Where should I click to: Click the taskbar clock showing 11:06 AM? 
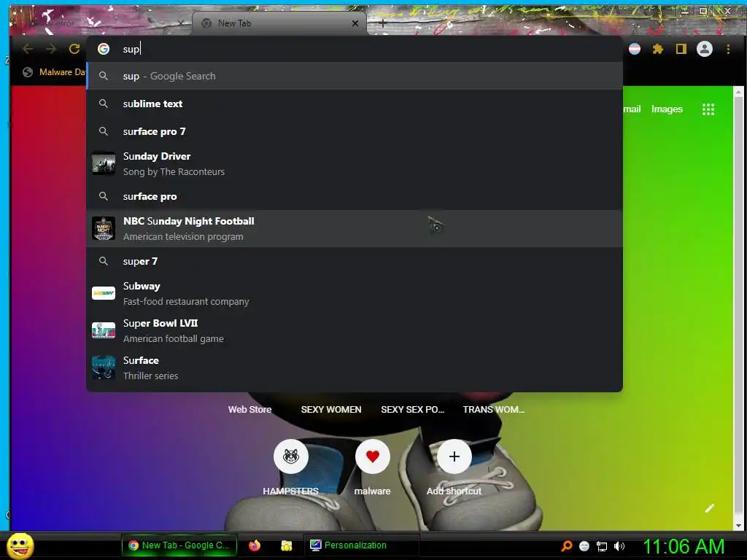[684, 546]
